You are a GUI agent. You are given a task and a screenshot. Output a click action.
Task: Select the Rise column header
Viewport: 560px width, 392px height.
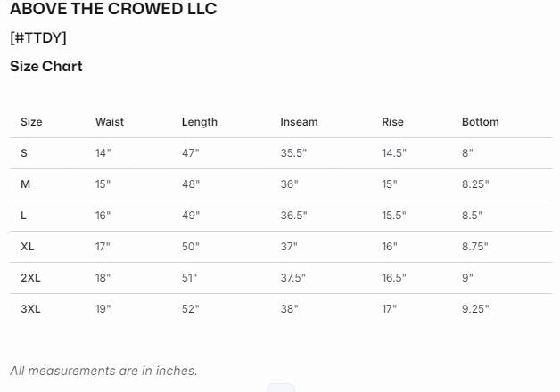pyautogui.click(x=392, y=122)
